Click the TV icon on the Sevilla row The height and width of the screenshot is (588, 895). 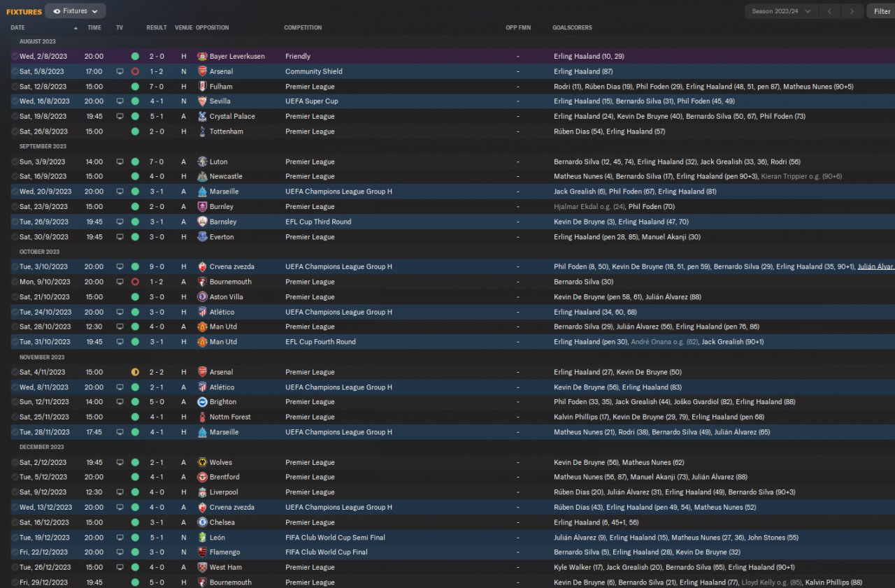click(120, 101)
